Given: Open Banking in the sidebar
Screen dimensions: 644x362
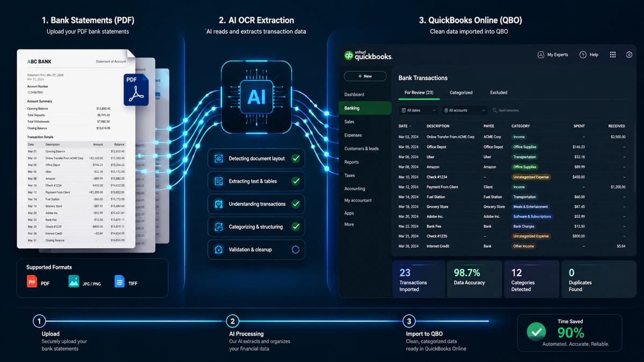Looking at the screenshot, I should (x=365, y=108).
